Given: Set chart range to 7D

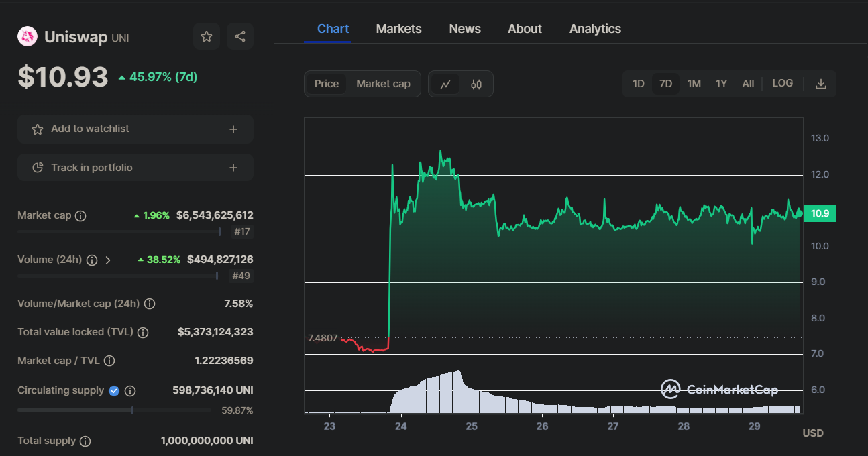Looking at the screenshot, I should pos(665,84).
